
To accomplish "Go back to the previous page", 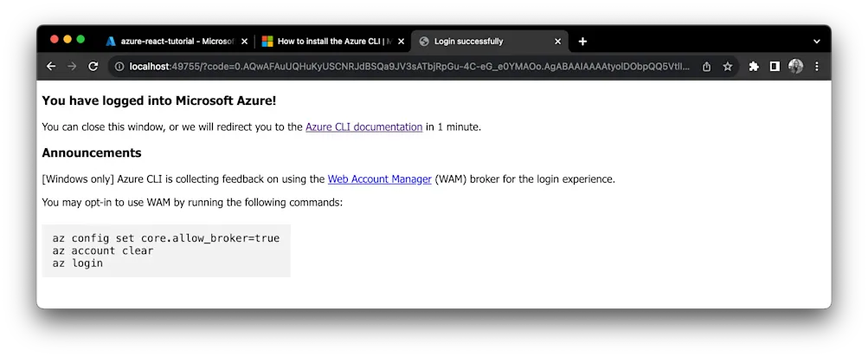I will [51, 67].
